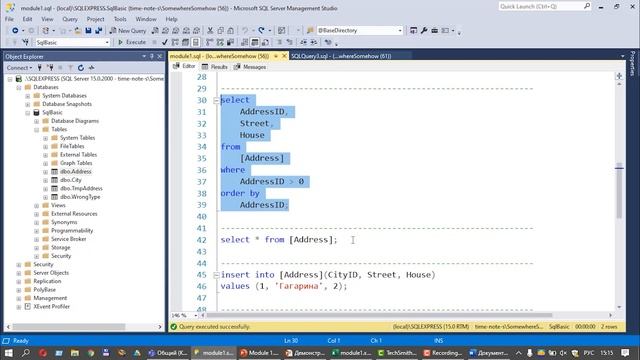Select dbo.WrongType table in tree
This screenshot has height=360, width=640.
(x=80, y=197)
